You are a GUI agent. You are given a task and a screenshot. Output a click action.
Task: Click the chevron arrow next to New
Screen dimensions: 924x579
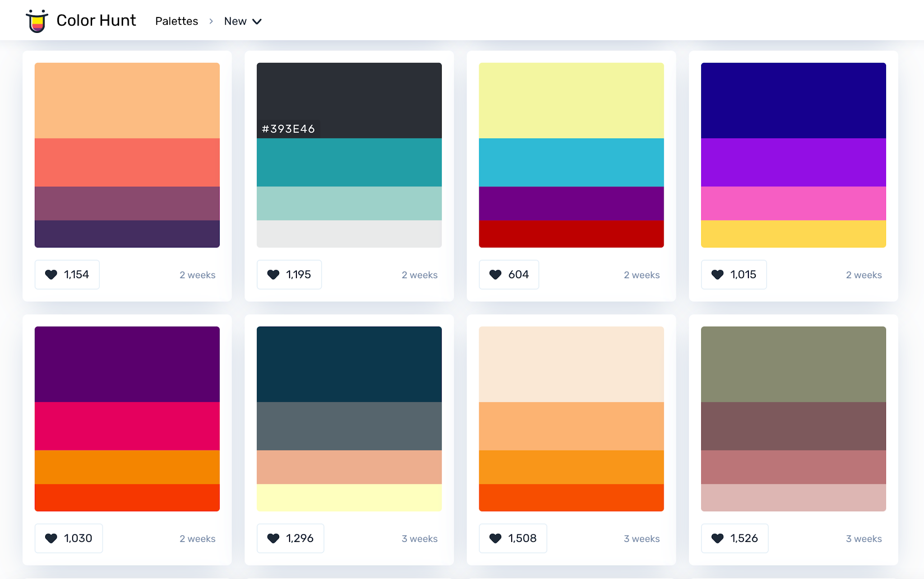click(257, 22)
